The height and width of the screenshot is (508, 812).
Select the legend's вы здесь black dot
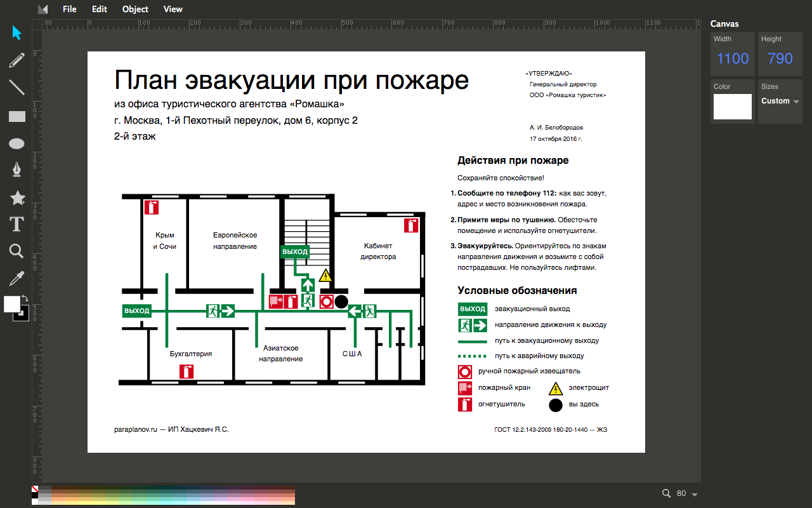point(556,404)
